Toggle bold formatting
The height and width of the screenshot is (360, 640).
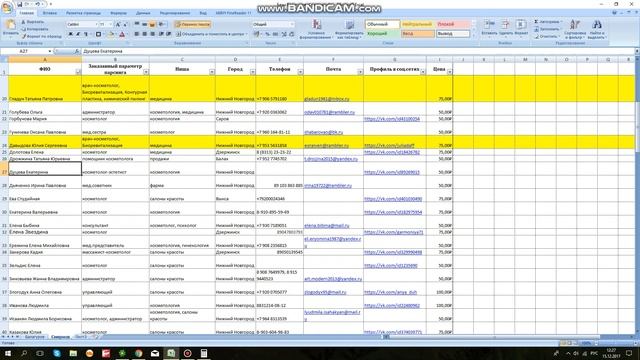point(71,34)
